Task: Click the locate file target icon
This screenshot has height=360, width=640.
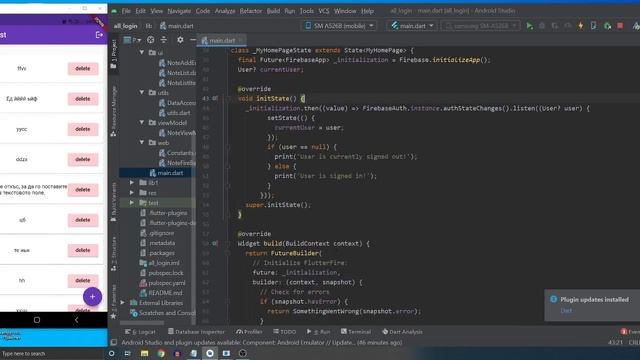Action: click(x=151, y=40)
